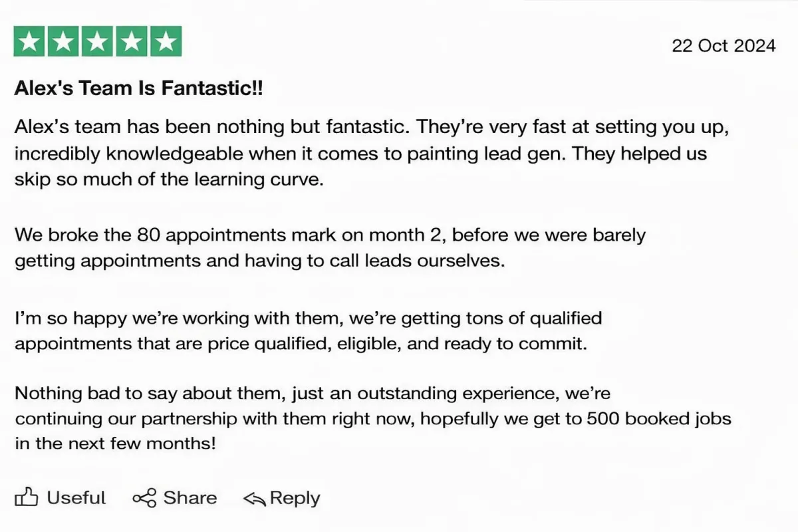Viewport: 798px width, 532px height.
Task: Click the paragraph starting "I'm so happy"
Action: click(x=309, y=331)
